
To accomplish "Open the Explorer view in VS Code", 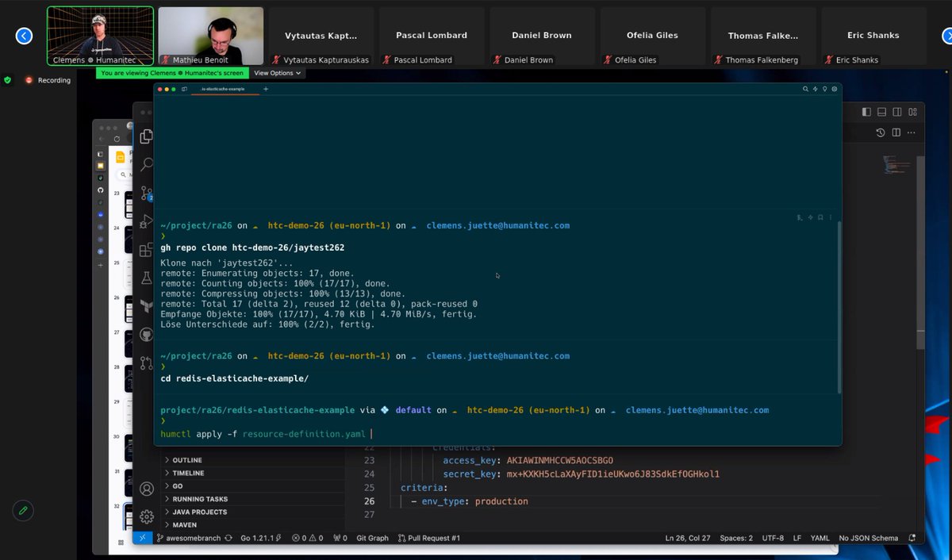I will tap(146, 136).
